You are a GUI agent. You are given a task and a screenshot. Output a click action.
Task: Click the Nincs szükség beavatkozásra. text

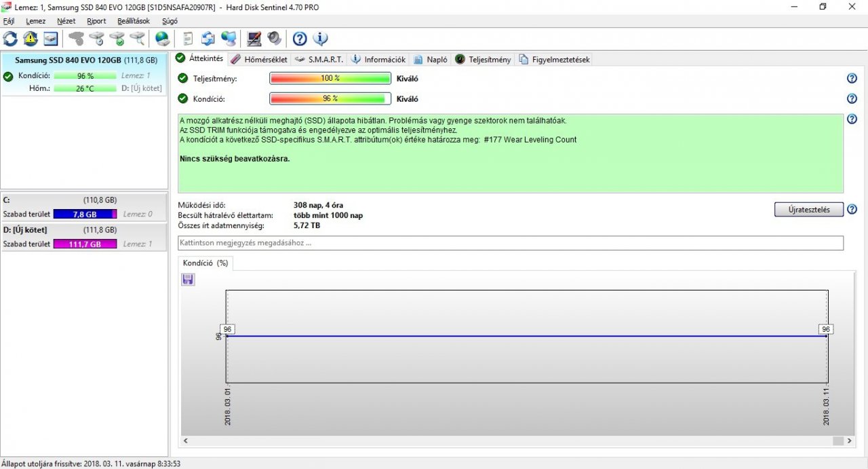(x=235, y=159)
